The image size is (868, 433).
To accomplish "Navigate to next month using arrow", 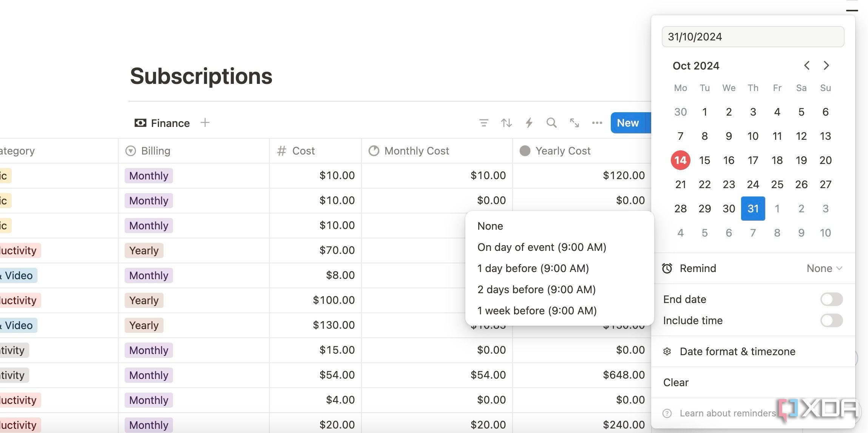I will (x=825, y=65).
